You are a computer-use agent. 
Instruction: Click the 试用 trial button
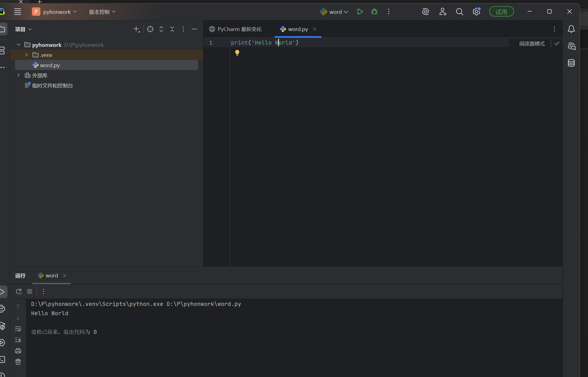pos(501,12)
